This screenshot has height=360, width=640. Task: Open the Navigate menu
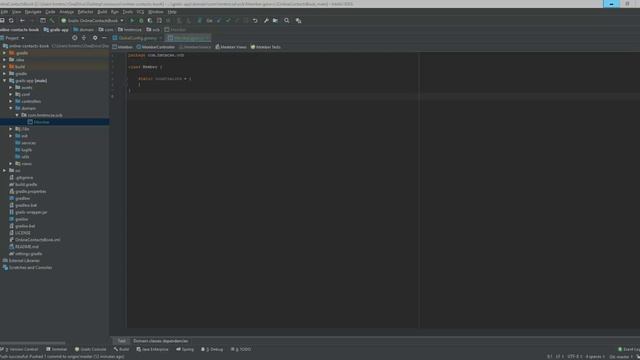(x=33, y=12)
